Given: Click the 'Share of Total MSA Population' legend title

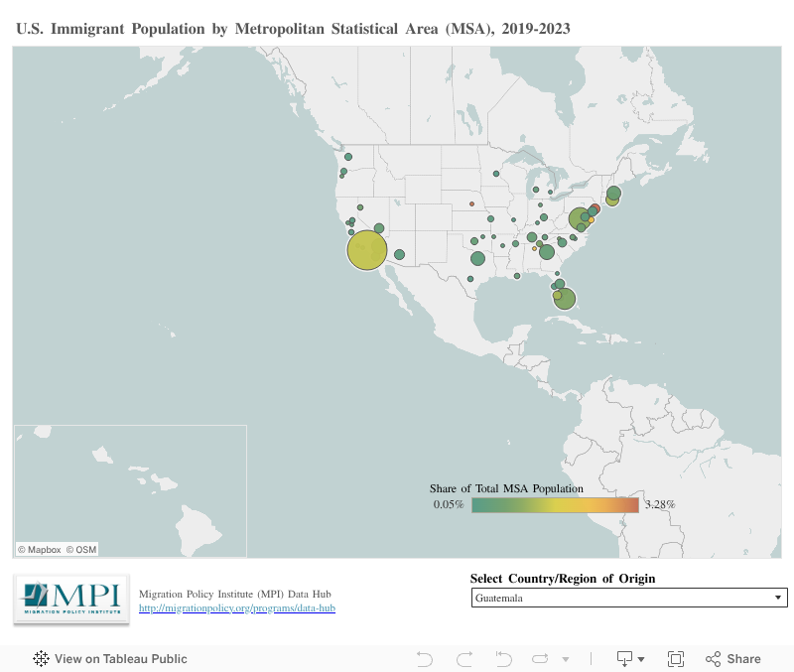Looking at the screenshot, I should tap(506, 488).
